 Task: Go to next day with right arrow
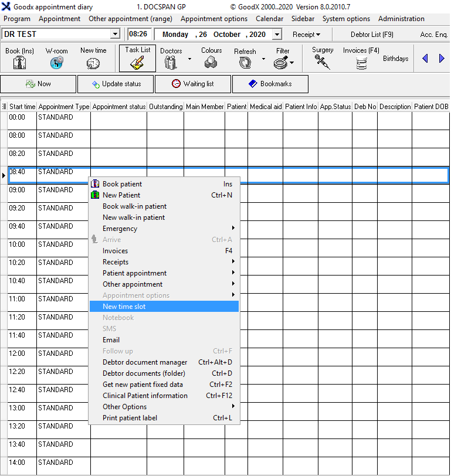coord(442,59)
